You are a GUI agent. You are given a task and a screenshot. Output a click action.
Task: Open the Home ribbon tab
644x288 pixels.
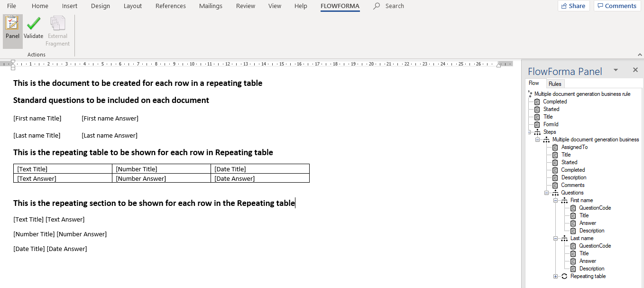click(40, 6)
